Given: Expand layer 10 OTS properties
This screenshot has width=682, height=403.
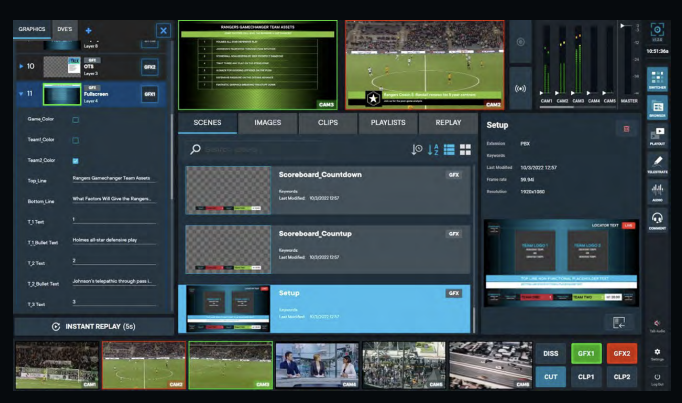Looking at the screenshot, I should pos(21,66).
